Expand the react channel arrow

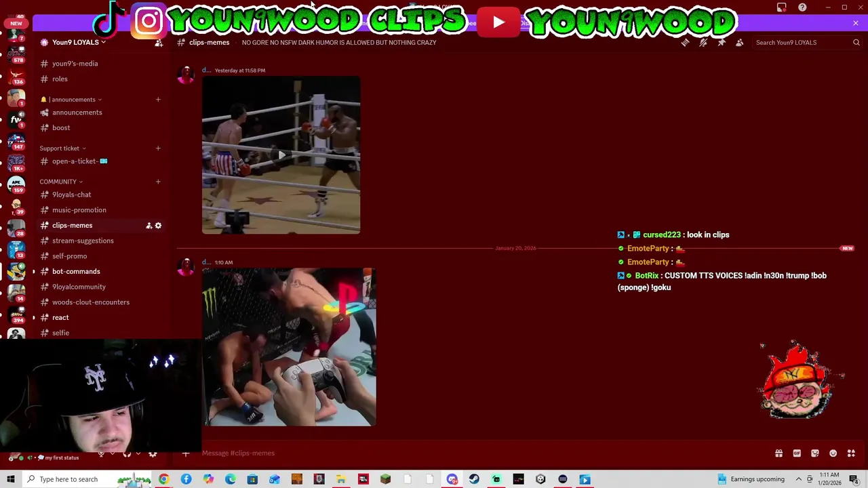click(33, 317)
